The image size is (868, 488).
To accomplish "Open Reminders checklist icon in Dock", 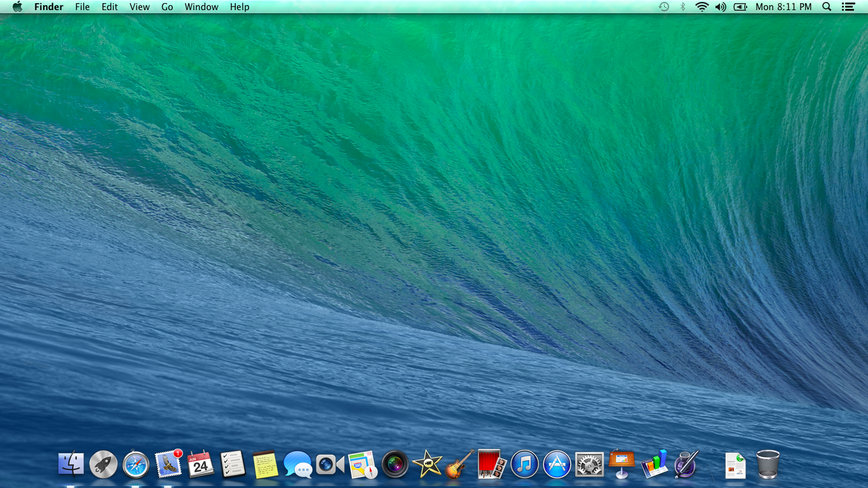I will coord(233,464).
